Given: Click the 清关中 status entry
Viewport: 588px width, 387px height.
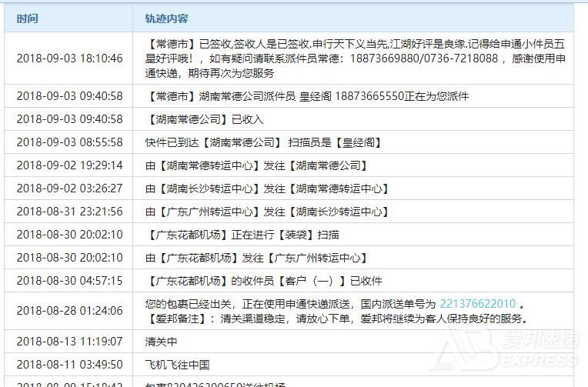Looking at the screenshot, I should [x=161, y=342].
